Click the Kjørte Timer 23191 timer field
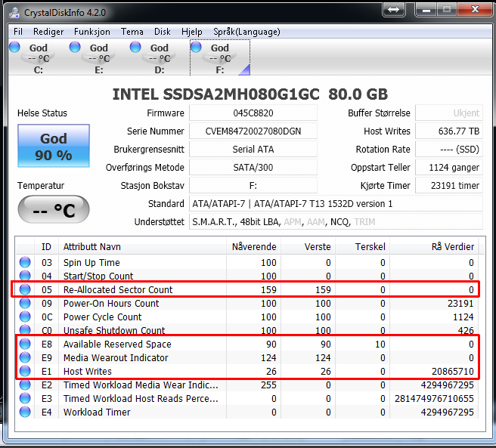This screenshot has width=496, height=448. (449, 185)
